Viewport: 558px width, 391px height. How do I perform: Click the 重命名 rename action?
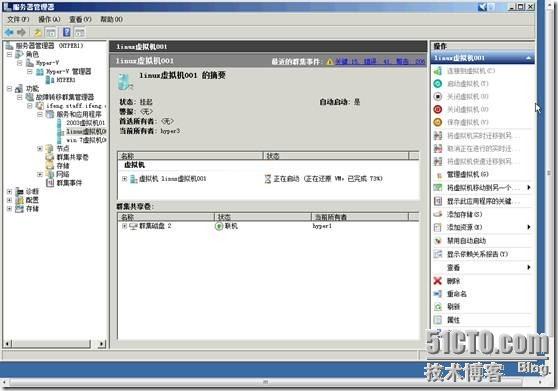tap(457, 294)
